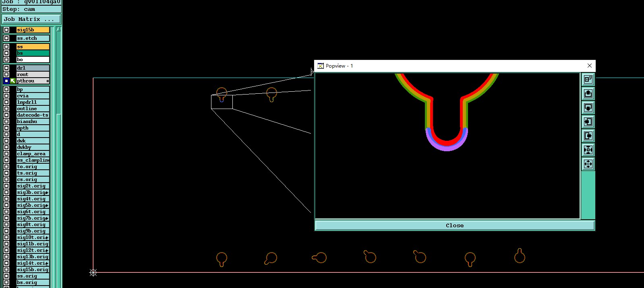Click the detach/pop-out icon in Popview toolbar
This screenshot has height=288, width=644.
pos(588,80)
